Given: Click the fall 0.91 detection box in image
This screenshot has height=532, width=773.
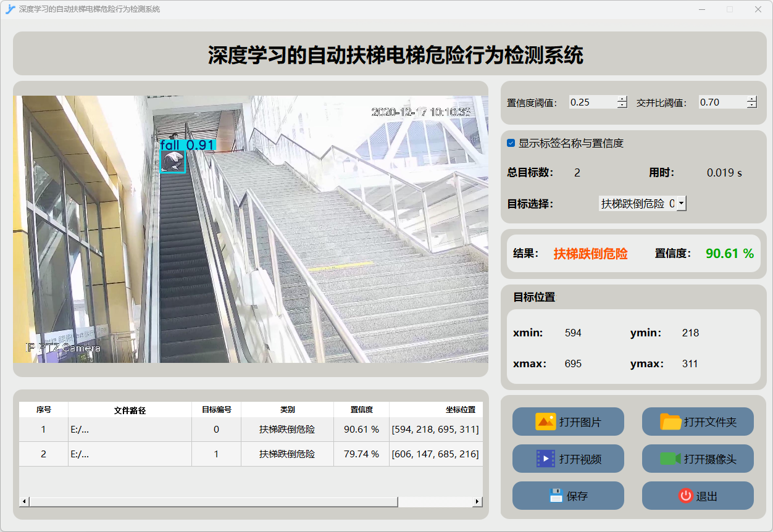Looking at the screenshot, I should click(173, 162).
